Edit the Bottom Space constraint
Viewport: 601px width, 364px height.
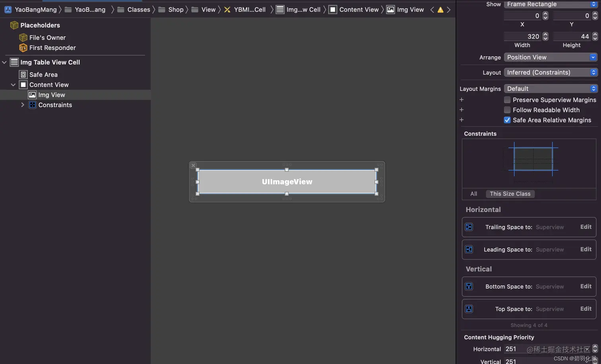tap(585, 286)
